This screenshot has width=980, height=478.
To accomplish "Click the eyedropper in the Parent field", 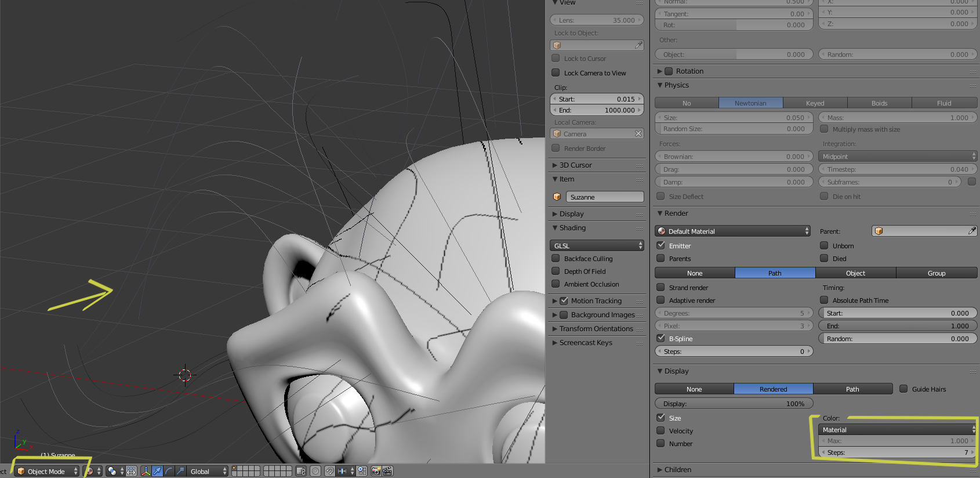I will point(972,231).
